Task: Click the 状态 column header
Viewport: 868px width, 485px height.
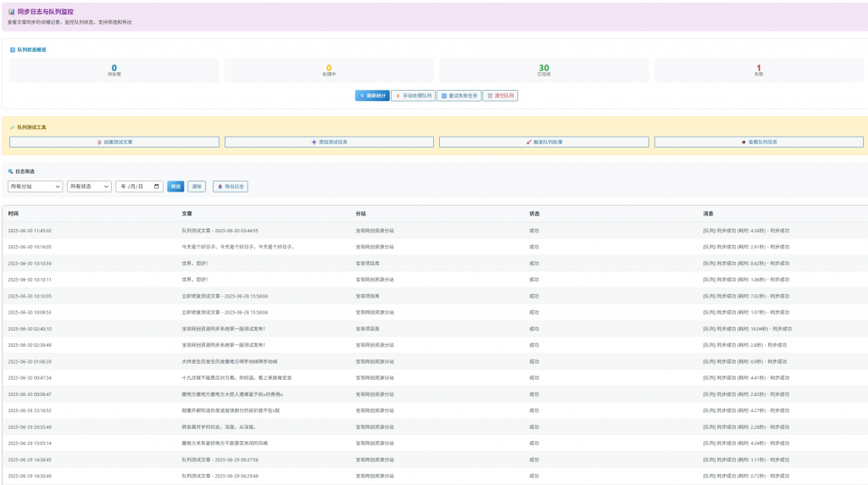Action: pyautogui.click(x=534, y=214)
